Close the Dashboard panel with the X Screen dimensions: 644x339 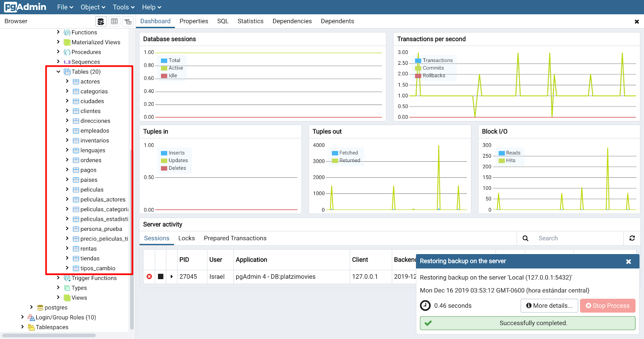pyautogui.click(x=637, y=22)
